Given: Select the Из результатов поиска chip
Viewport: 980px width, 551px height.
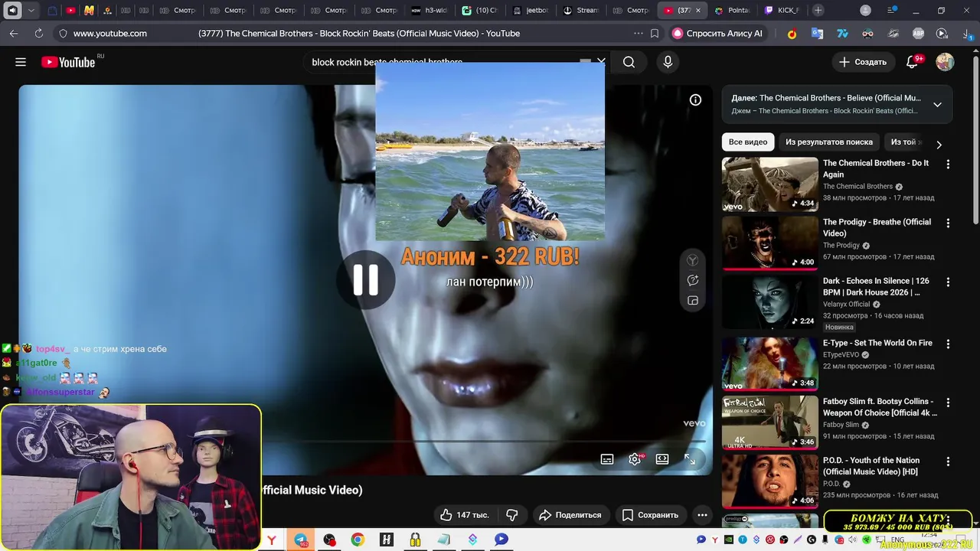Looking at the screenshot, I should click(x=829, y=142).
